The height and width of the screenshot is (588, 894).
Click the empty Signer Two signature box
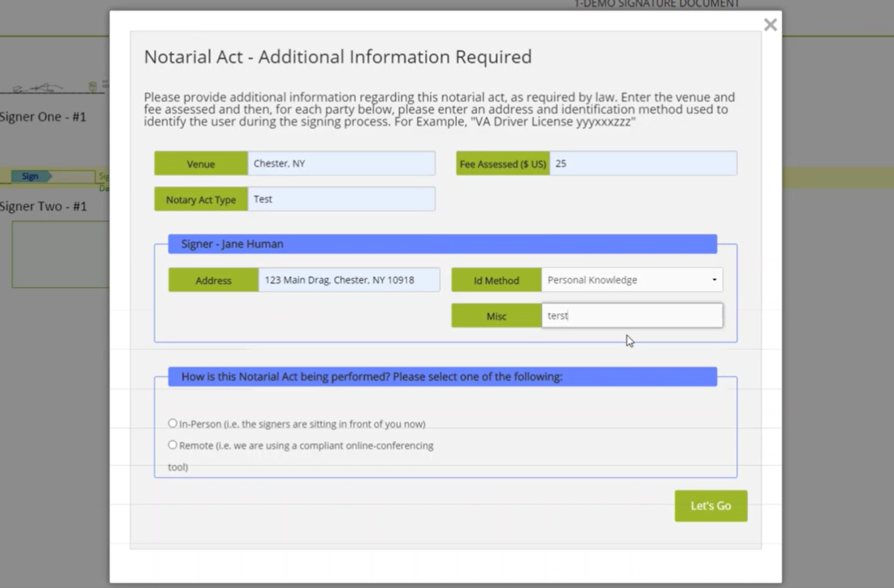point(61,255)
